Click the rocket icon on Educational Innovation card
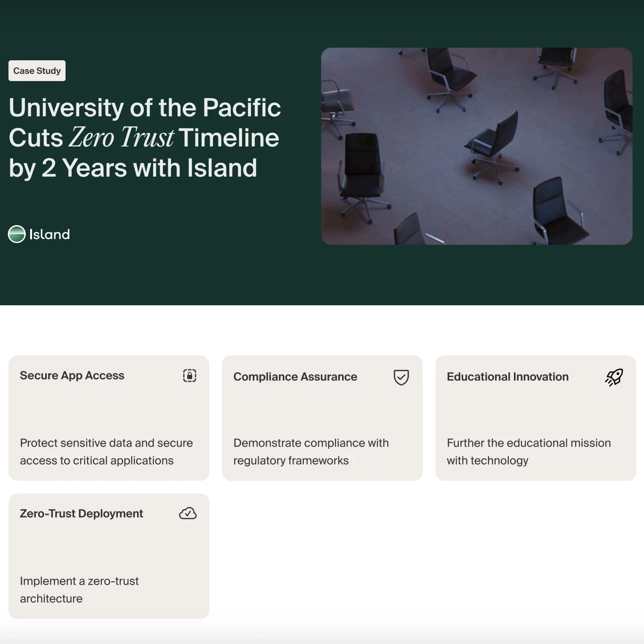 (x=614, y=377)
